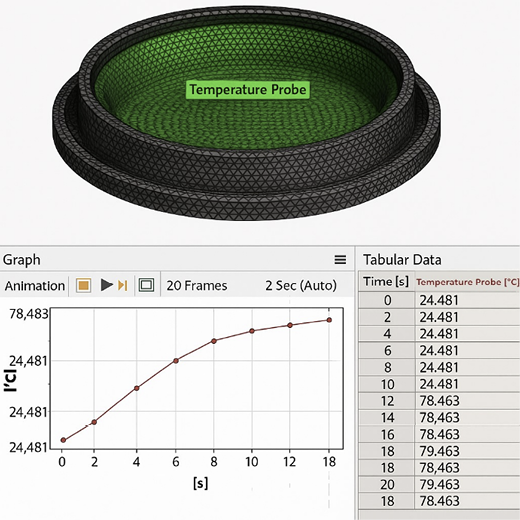Viewport: 520px width, 520px height.
Task: Click the orange Stop animation icon
Action: [x=83, y=285]
